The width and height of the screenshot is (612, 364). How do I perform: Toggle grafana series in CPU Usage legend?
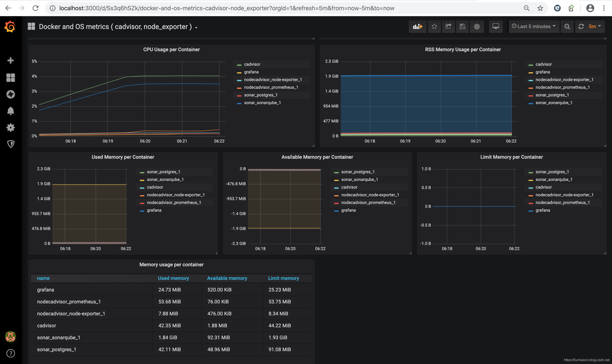251,72
